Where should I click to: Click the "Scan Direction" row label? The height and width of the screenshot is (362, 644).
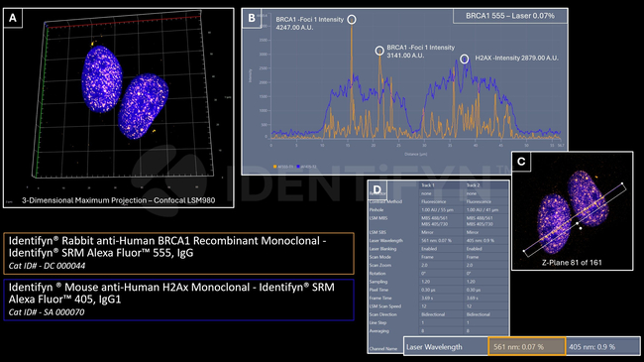[382, 314]
